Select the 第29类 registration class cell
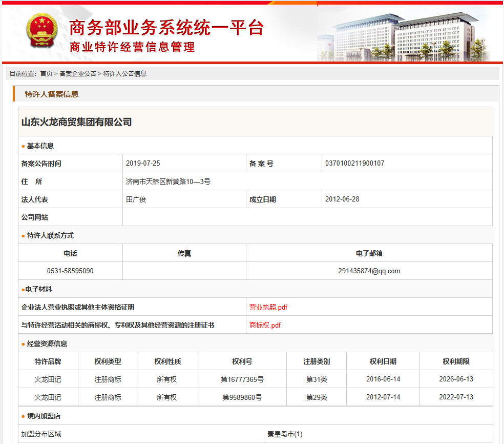 coord(317,398)
